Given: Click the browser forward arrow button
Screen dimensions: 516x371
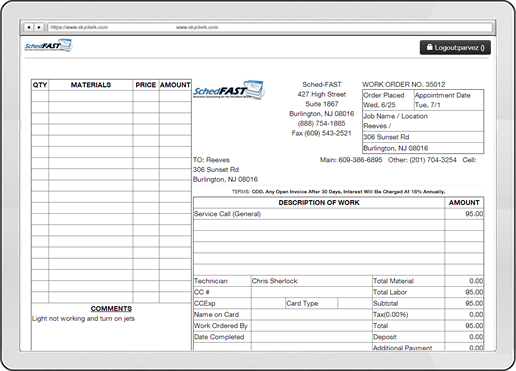Looking at the screenshot, I should (39, 27).
